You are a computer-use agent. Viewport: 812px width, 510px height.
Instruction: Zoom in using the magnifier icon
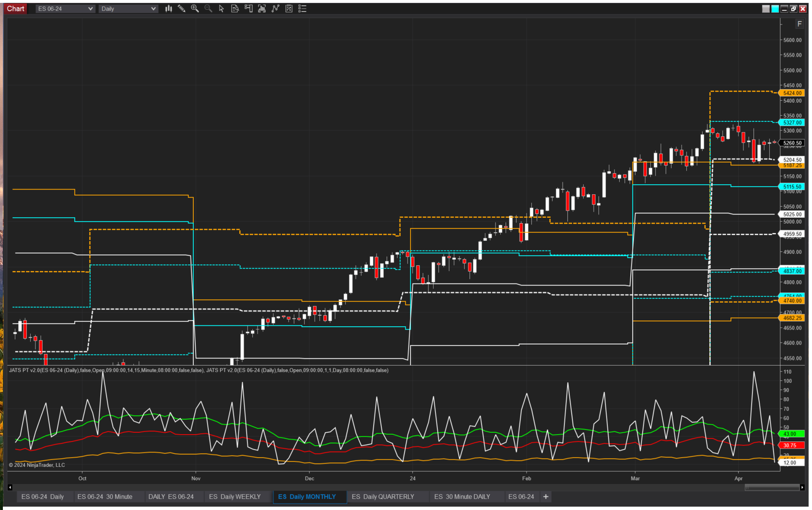coord(195,8)
